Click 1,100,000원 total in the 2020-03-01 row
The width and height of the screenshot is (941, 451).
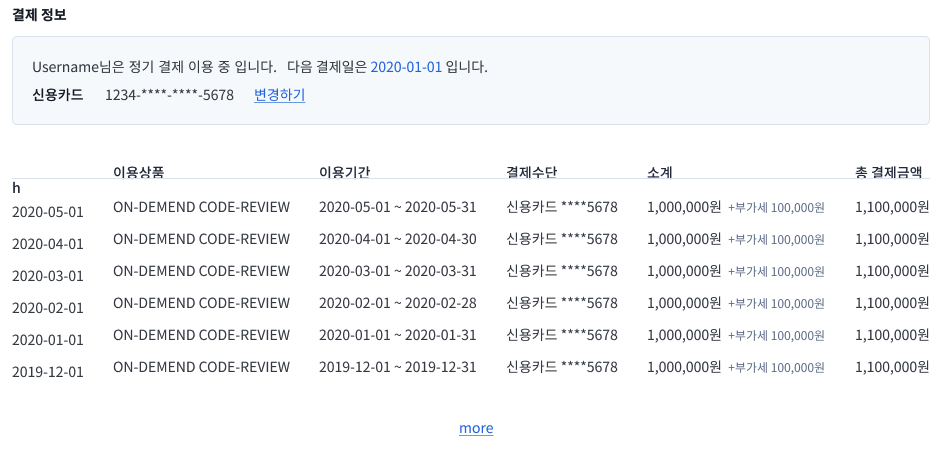892,271
